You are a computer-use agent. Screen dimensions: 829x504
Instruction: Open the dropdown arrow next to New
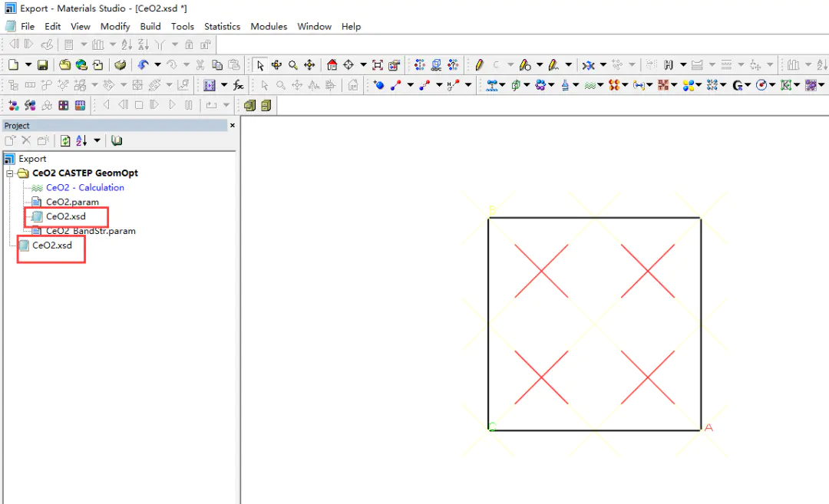click(x=28, y=65)
